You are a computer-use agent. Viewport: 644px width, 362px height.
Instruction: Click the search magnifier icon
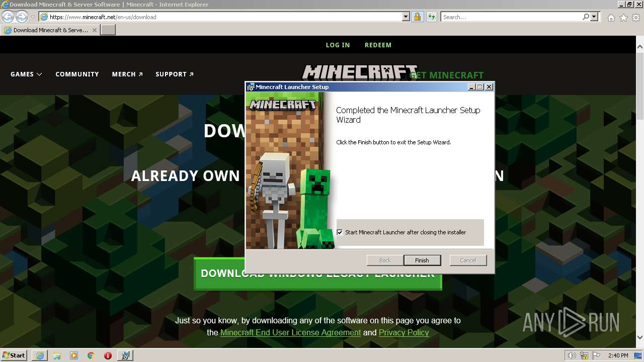pos(586,17)
